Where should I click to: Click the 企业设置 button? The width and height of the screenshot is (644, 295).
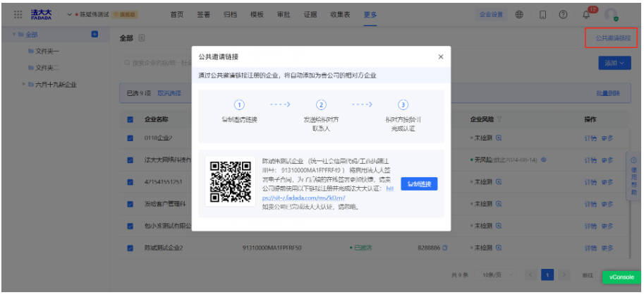491,14
